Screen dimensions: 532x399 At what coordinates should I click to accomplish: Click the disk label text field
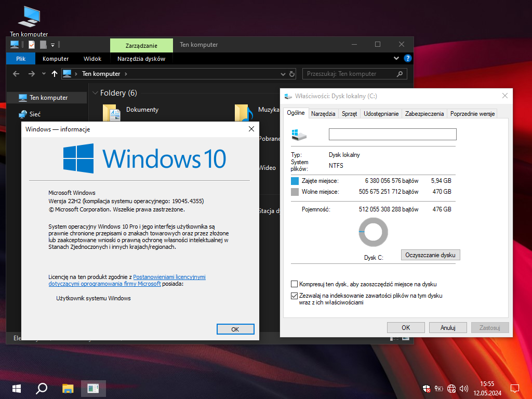(x=392, y=135)
